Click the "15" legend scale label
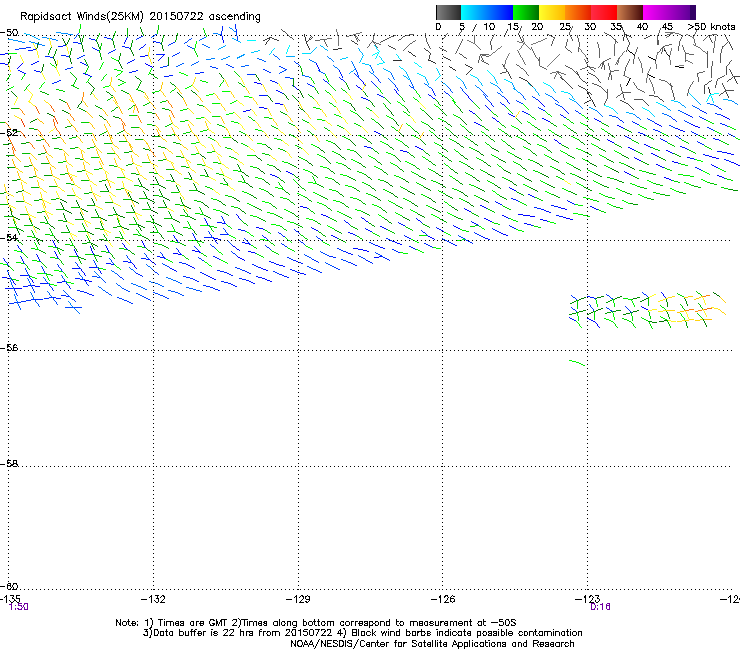This screenshot has height=650, width=740. point(513,27)
